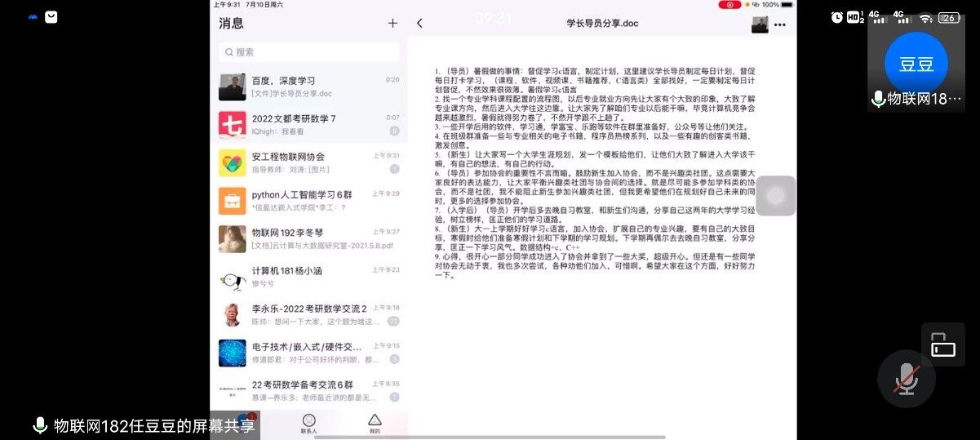The width and height of the screenshot is (980, 440).
Task: Open the 联系人 tab
Action: coord(308,422)
